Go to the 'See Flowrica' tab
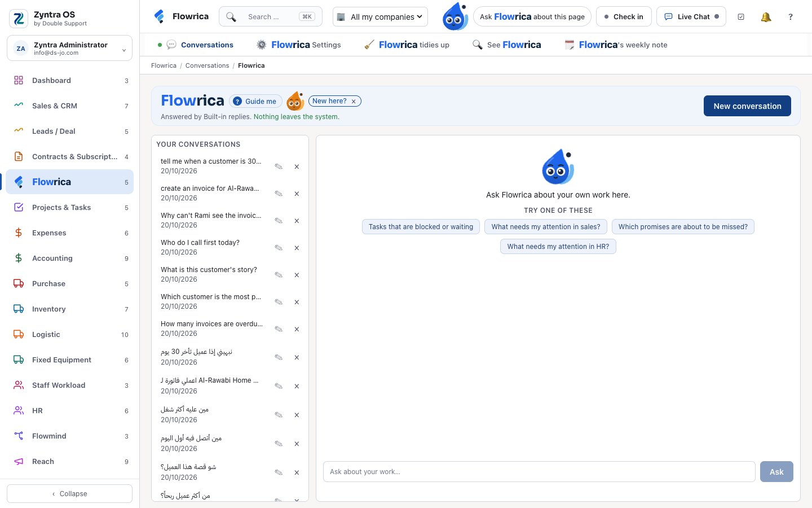 (507, 45)
